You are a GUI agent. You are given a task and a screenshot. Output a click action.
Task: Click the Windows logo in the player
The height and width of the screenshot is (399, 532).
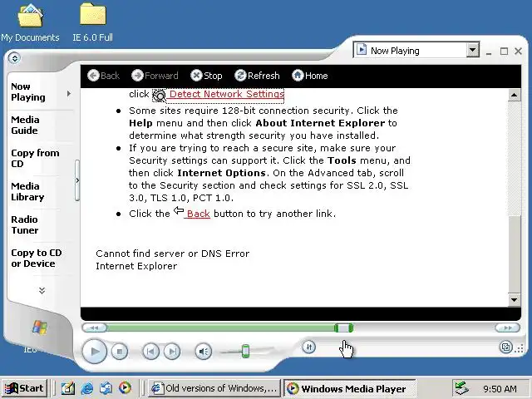pyautogui.click(x=40, y=328)
